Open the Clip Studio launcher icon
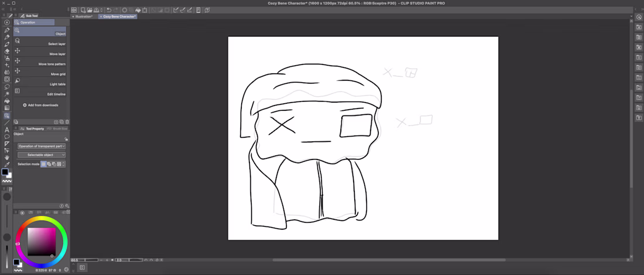 point(74,10)
